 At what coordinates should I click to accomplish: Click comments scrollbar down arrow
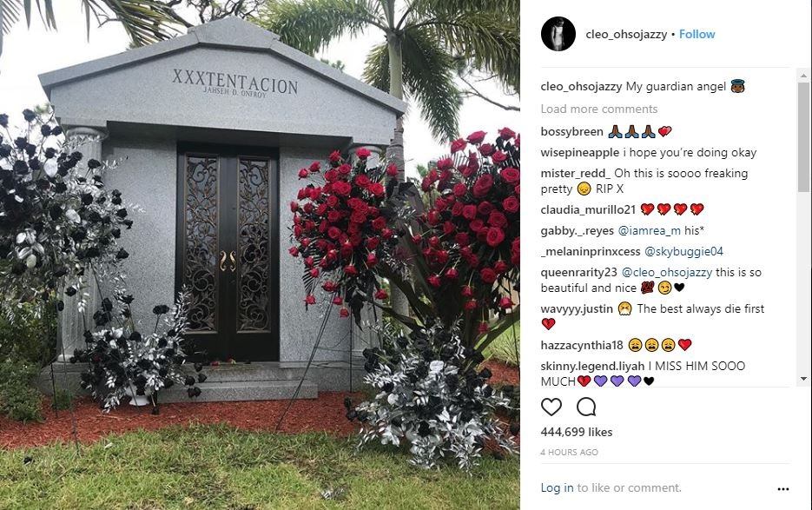coord(803,379)
